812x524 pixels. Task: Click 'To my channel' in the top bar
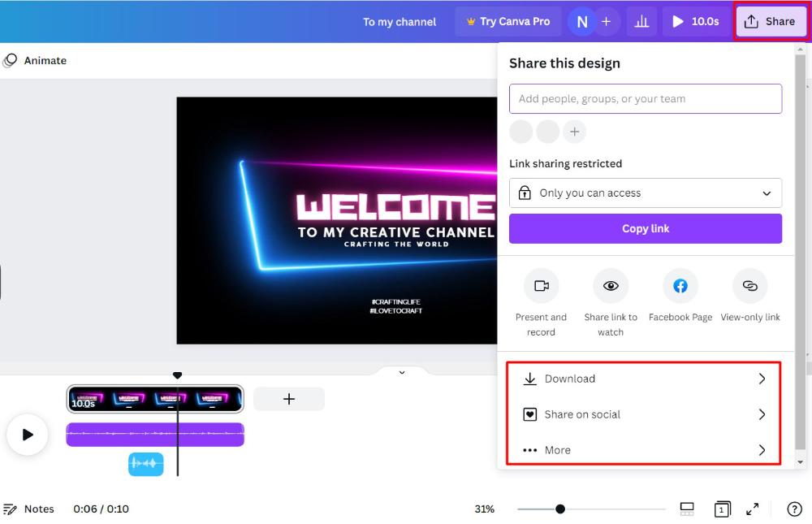[x=399, y=21]
